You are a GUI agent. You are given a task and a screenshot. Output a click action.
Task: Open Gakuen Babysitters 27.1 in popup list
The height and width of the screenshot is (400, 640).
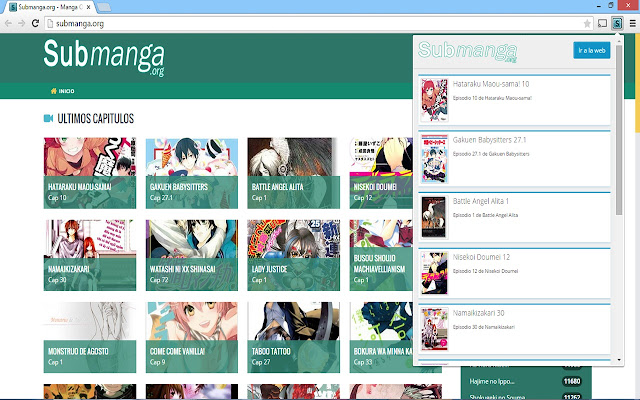(x=514, y=158)
